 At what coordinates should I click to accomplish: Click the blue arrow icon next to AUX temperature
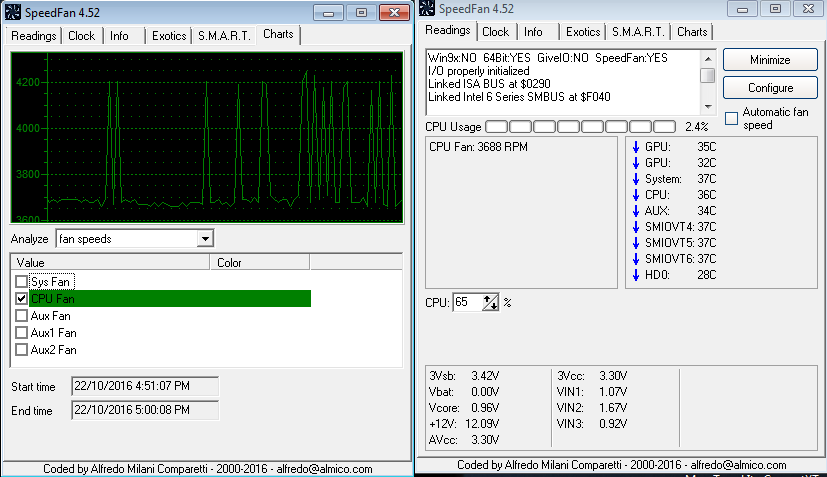pyautogui.click(x=636, y=211)
